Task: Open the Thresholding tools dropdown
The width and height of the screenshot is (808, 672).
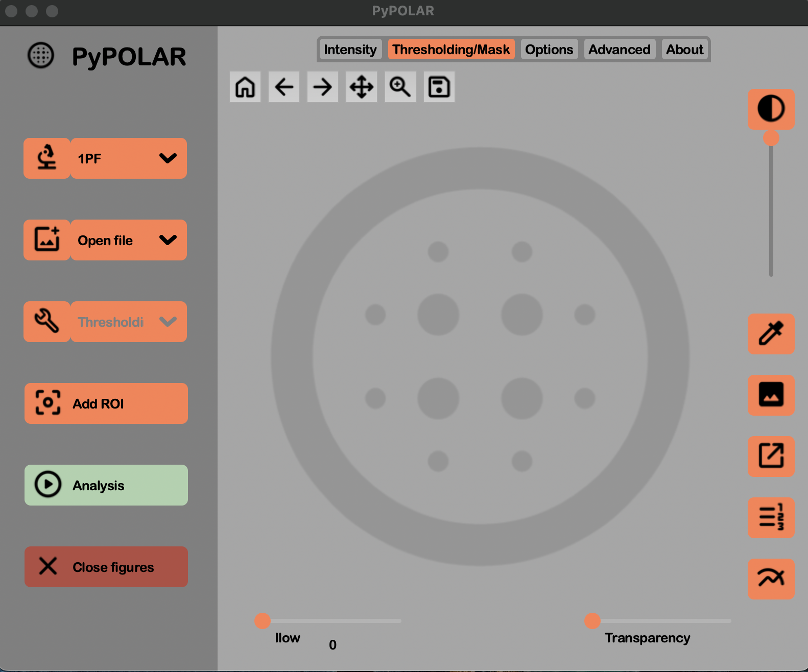Action: click(129, 322)
